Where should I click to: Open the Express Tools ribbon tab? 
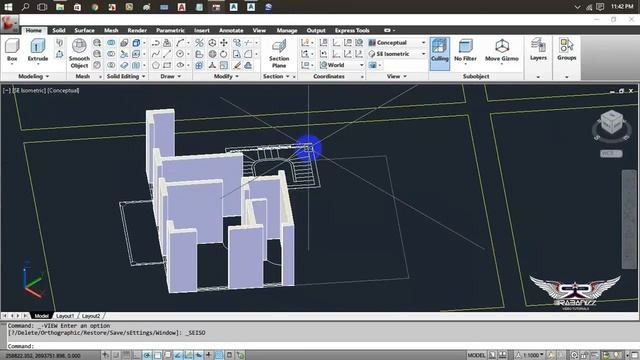352,30
